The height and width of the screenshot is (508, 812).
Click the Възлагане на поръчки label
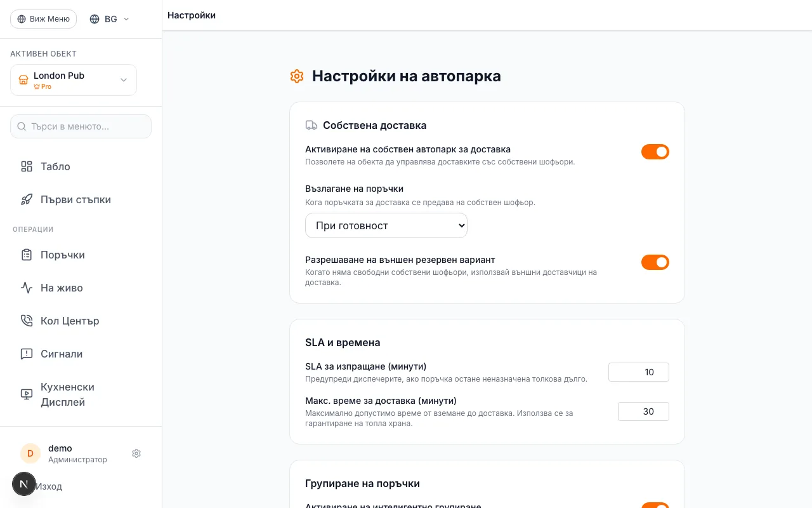[x=354, y=189]
